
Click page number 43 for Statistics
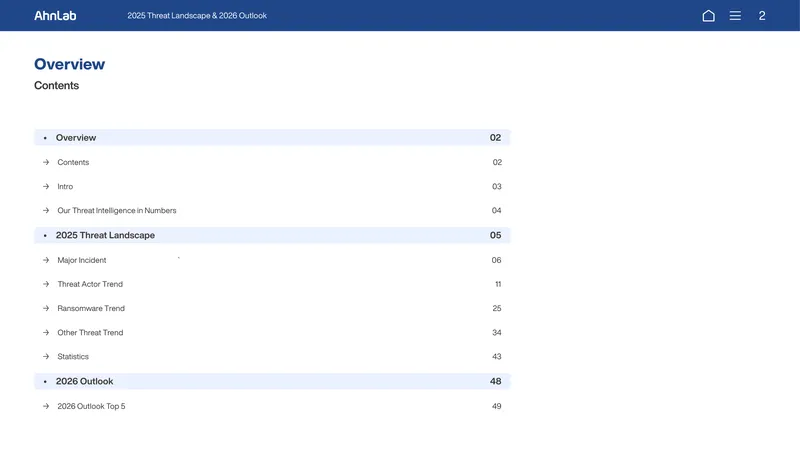[x=496, y=357]
